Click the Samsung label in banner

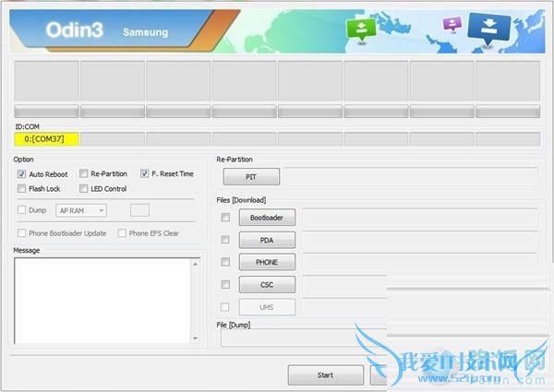(x=146, y=32)
